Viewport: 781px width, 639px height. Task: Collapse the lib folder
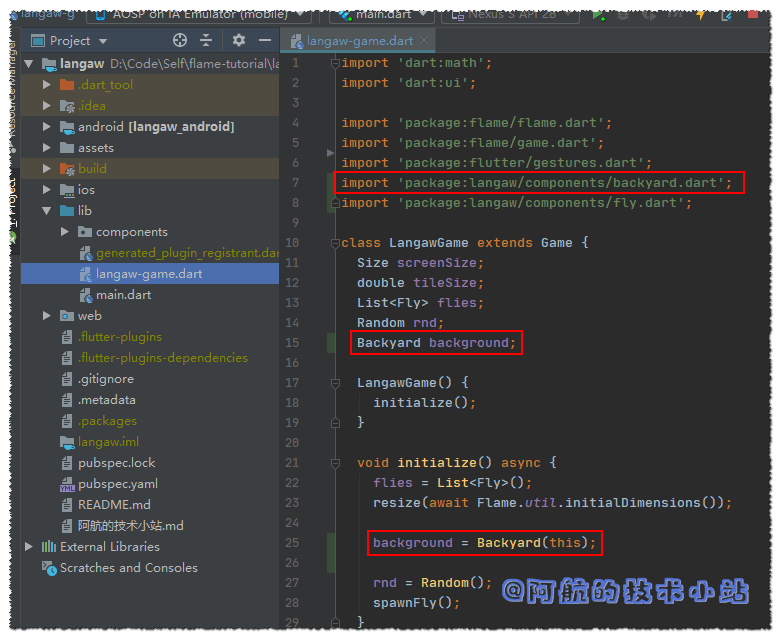click(x=47, y=211)
